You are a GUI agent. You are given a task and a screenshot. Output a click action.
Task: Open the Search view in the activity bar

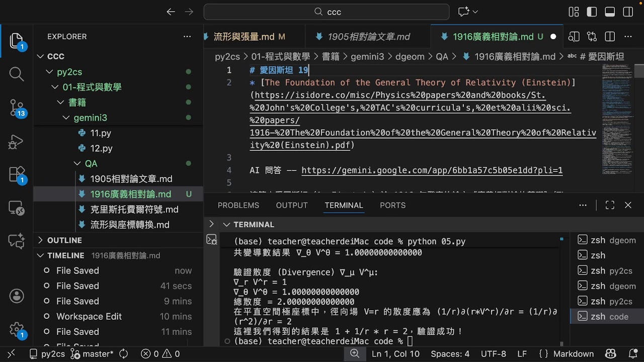coord(17,74)
